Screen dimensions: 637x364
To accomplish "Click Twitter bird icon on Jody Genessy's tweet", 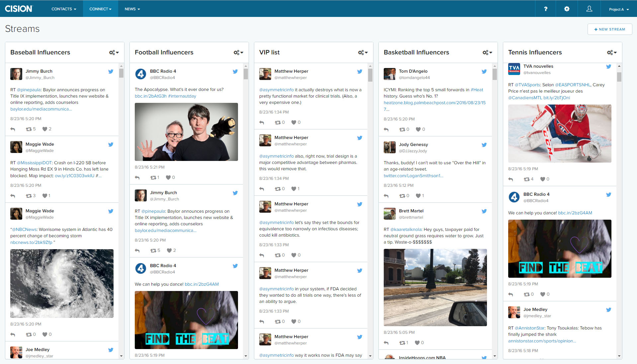I will 484,145.
